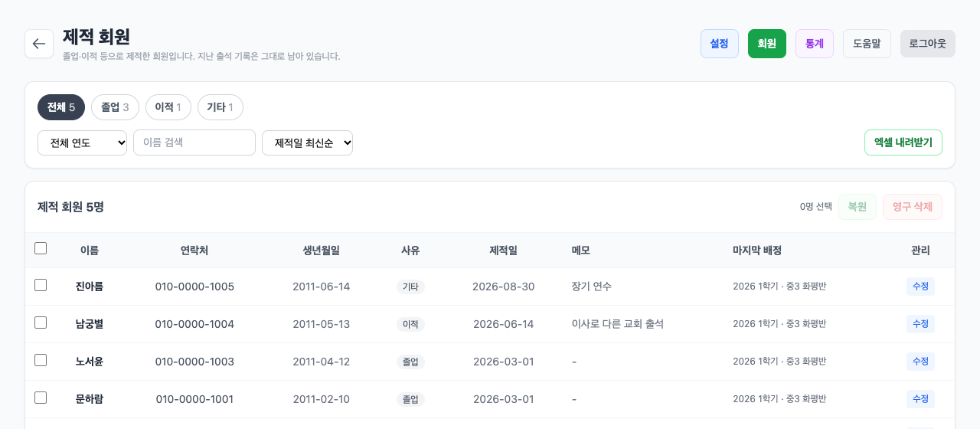Click the 이적 reason badge for 남궁별
The width and height of the screenshot is (980, 429).
click(410, 324)
